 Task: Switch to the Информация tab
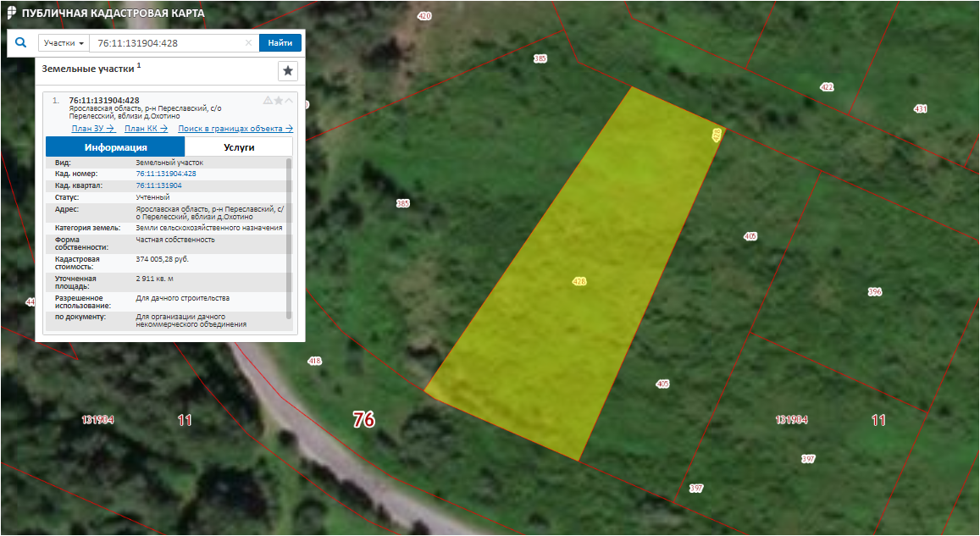click(x=116, y=147)
